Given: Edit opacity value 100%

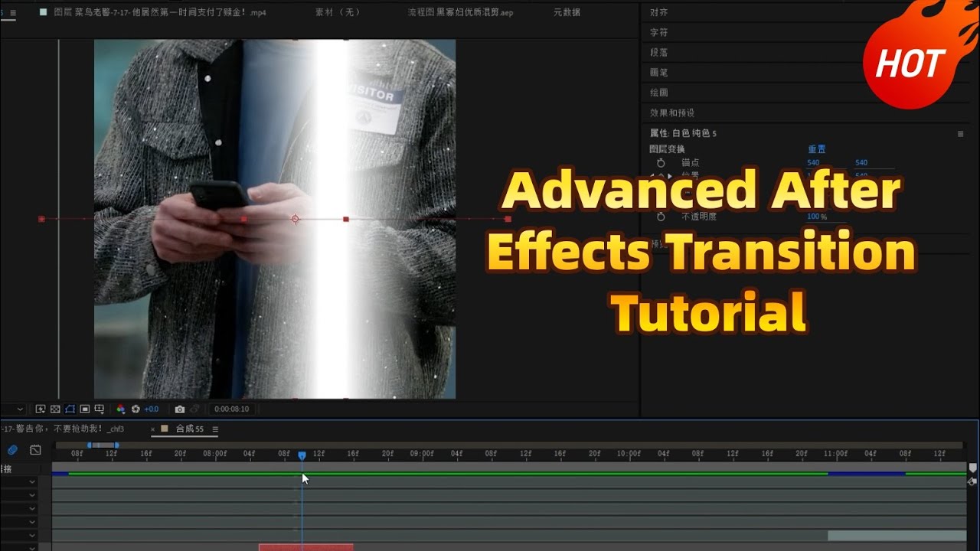Looking at the screenshot, I should tap(817, 217).
